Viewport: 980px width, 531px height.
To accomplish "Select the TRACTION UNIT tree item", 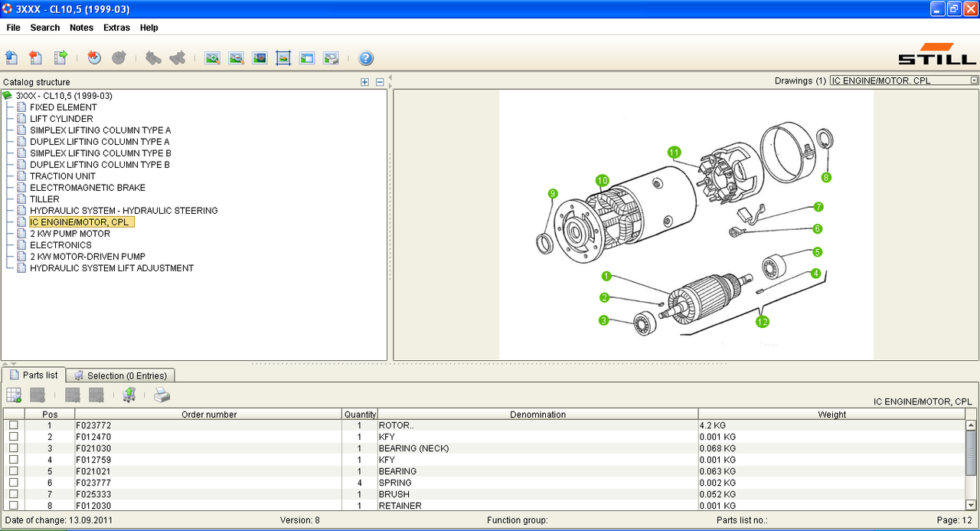I will pos(63,176).
